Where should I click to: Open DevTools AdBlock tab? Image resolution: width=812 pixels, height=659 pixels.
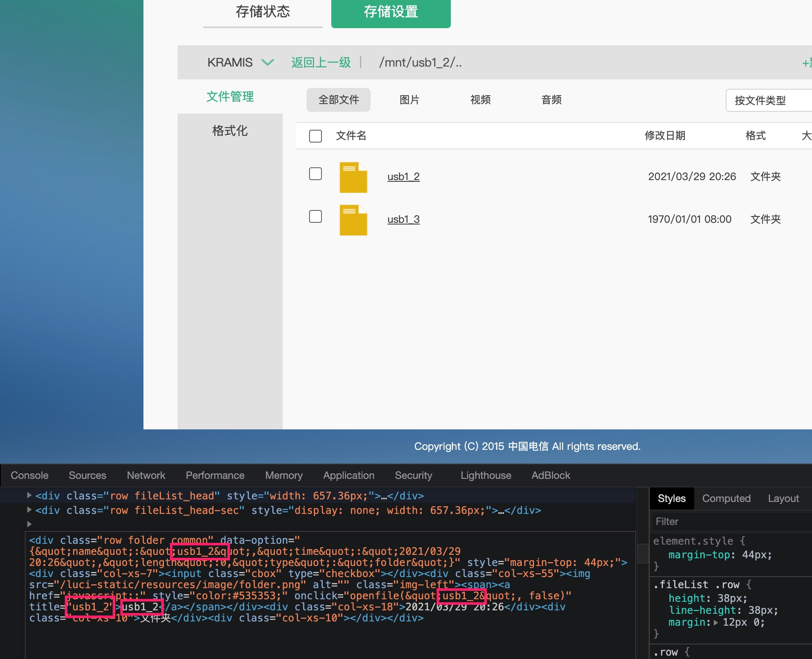tap(551, 475)
